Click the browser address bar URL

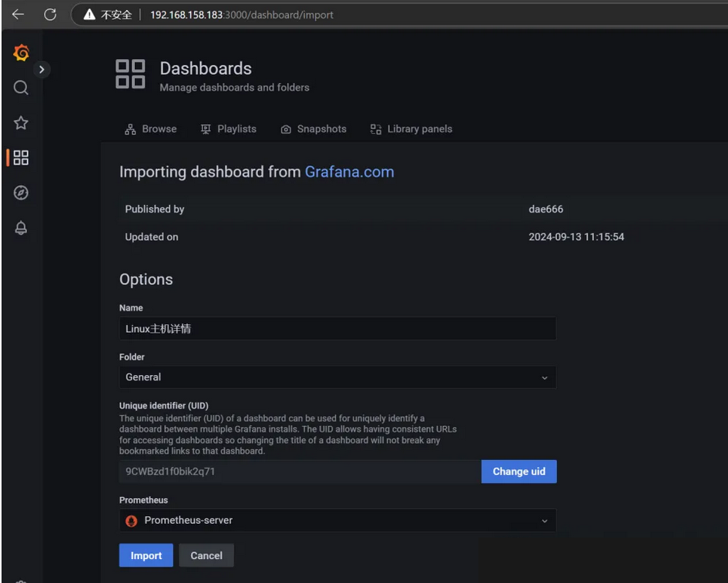coord(241,15)
